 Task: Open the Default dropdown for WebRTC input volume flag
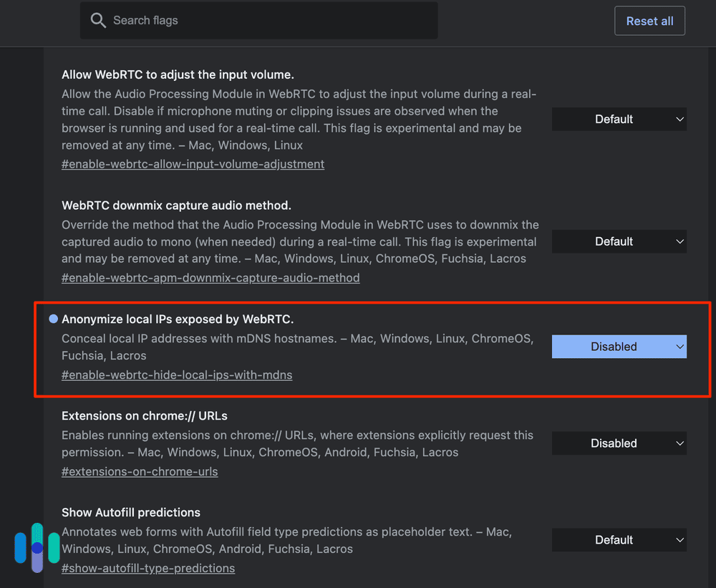[619, 119]
